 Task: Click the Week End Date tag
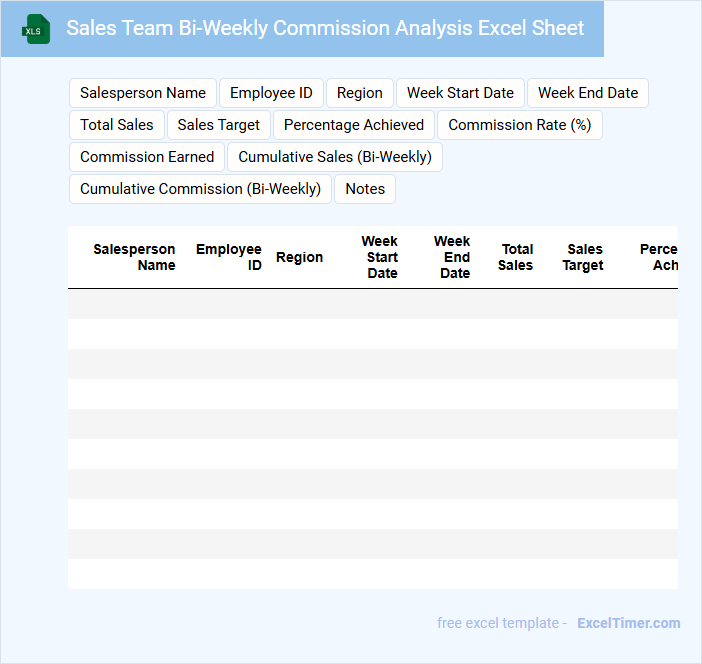(x=588, y=93)
